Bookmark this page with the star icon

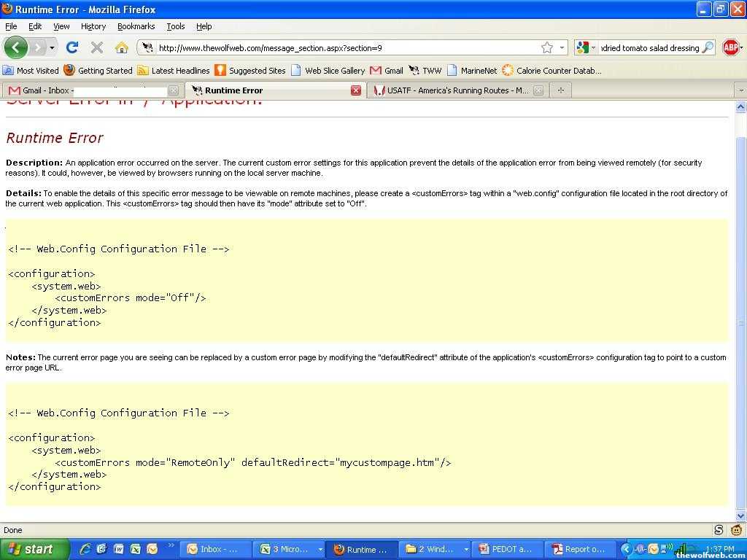(x=546, y=47)
